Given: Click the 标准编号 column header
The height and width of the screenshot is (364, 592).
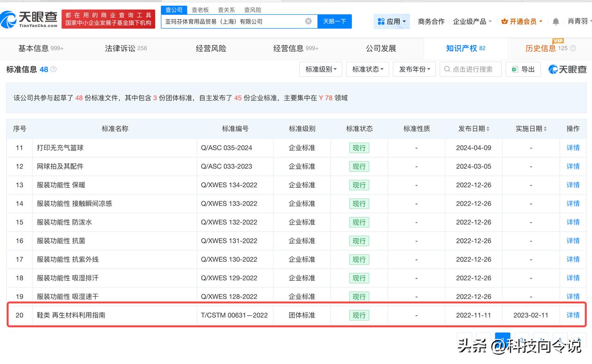Looking at the screenshot, I should 235,129.
